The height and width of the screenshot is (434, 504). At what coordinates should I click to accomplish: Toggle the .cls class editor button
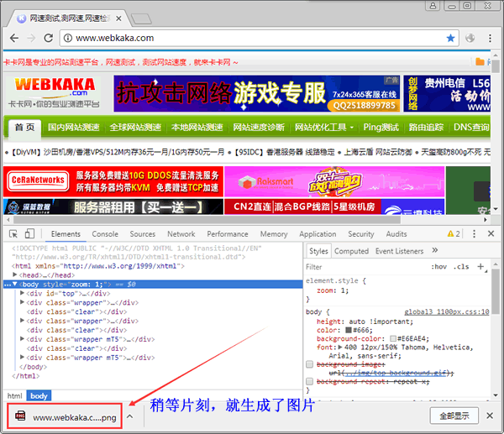pos(461,267)
